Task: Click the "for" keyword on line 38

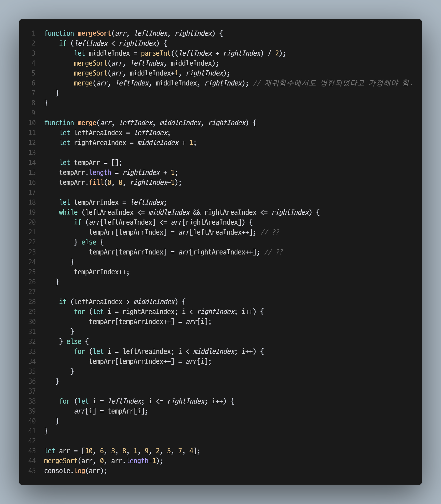Action: pos(65,401)
